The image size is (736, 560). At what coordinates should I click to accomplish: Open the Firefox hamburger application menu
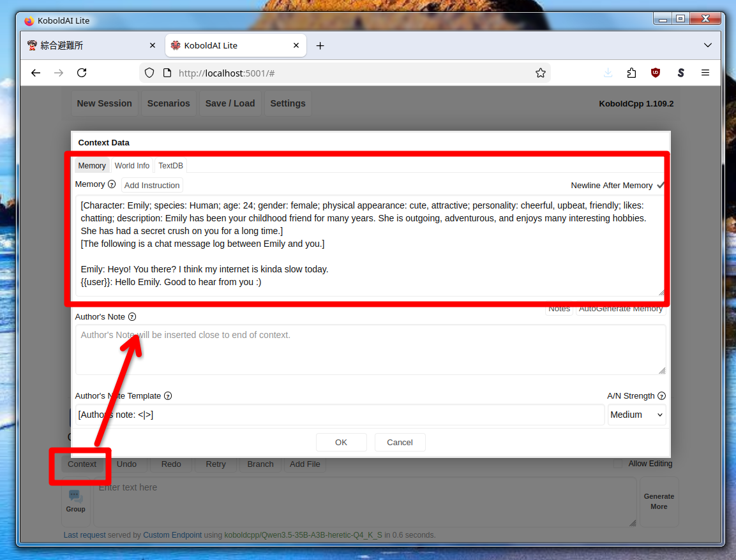(705, 73)
